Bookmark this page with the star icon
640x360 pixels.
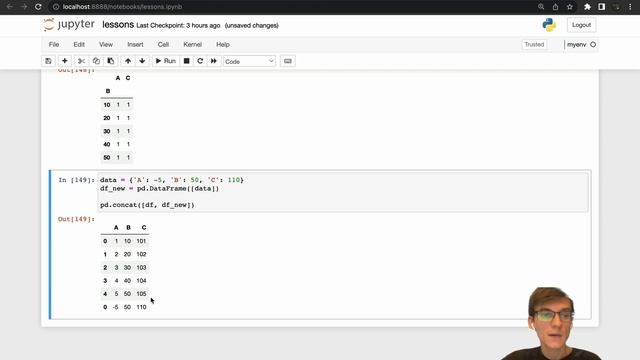click(x=570, y=7)
